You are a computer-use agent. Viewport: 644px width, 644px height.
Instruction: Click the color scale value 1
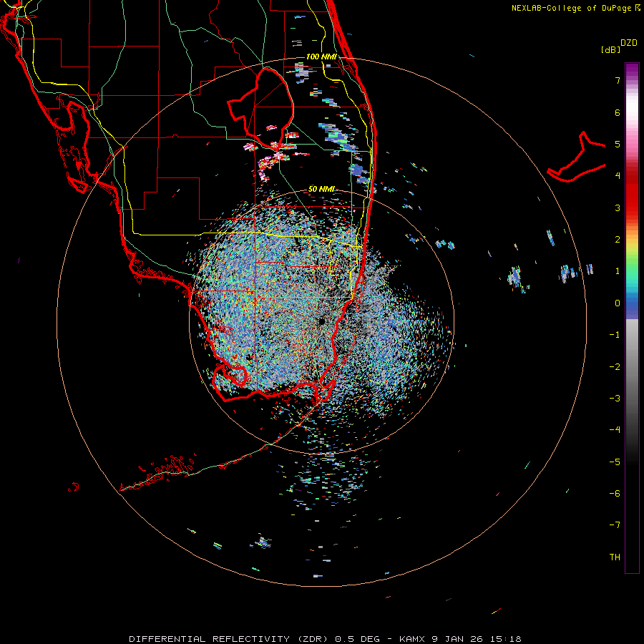[618, 271]
